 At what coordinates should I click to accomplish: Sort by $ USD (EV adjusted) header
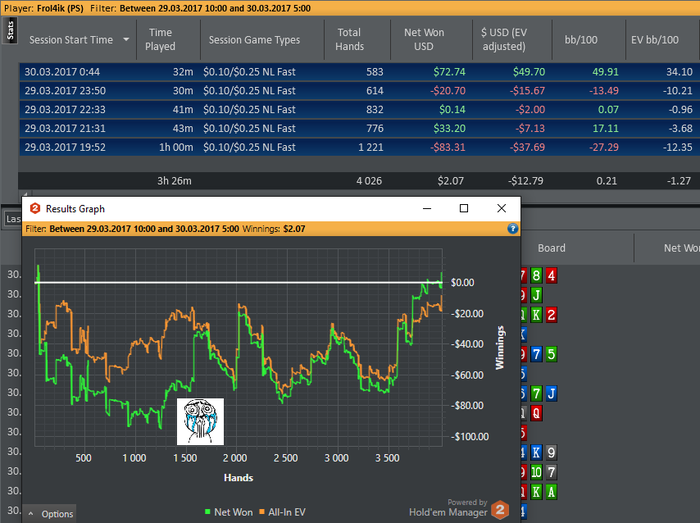coord(504,39)
